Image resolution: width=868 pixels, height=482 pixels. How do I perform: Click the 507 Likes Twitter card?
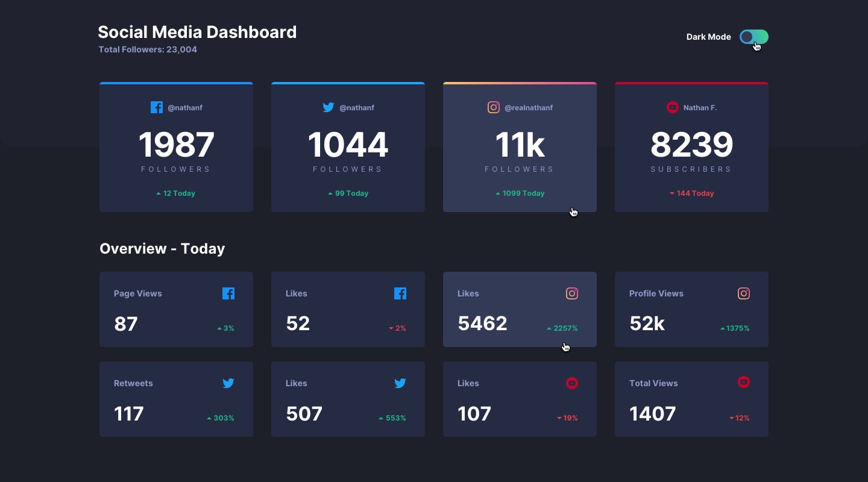pyautogui.click(x=348, y=399)
